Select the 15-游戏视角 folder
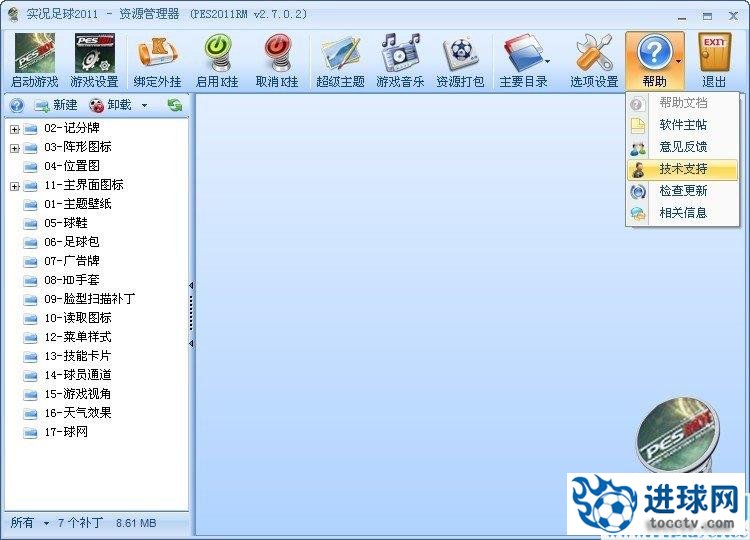The width and height of the screenshot is (750, 540). (77, 394)
